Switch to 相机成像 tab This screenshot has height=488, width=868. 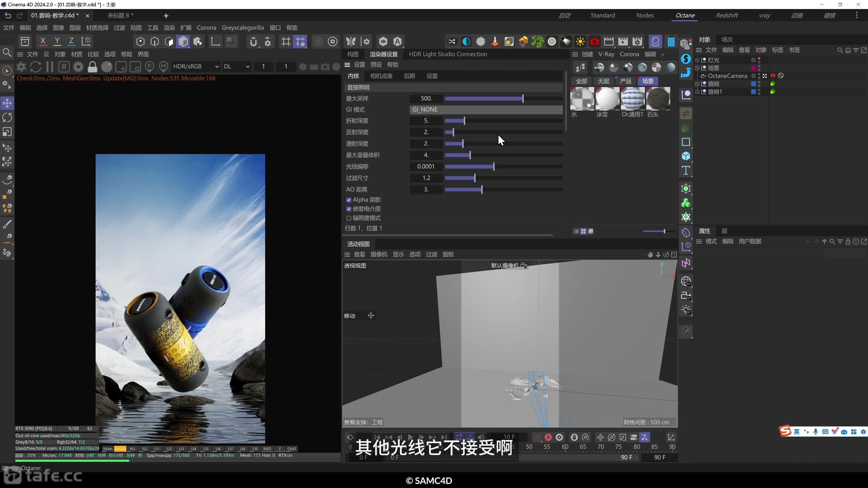pos(381,76)
